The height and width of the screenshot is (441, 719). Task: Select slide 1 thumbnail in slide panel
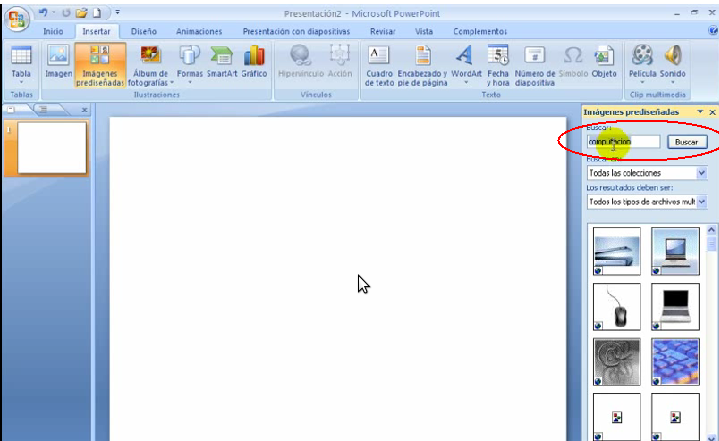pos(52,148)
